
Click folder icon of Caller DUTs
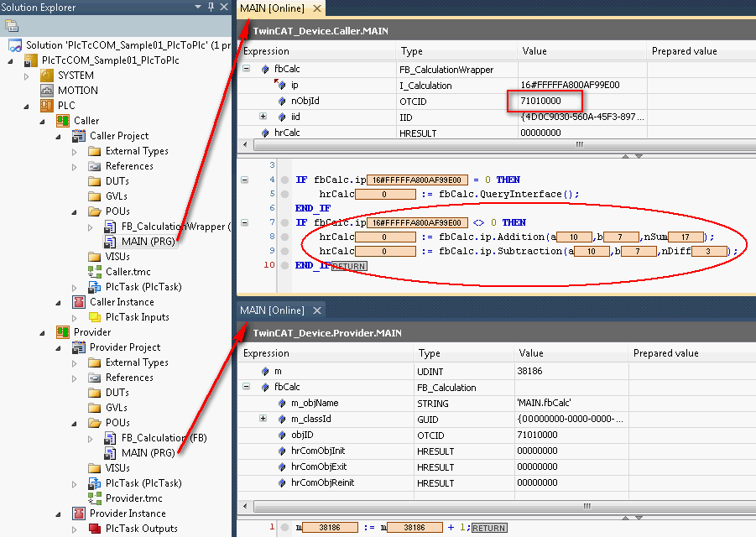(95, 181)
